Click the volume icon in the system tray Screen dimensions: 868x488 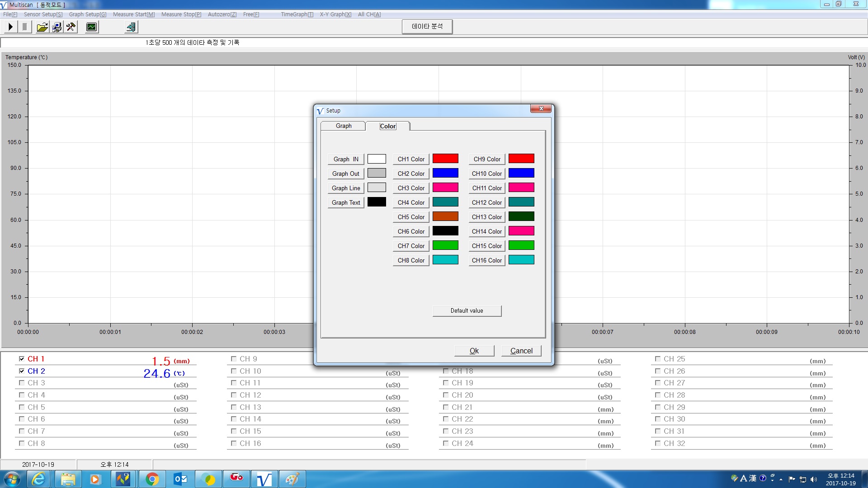point(814,479)
